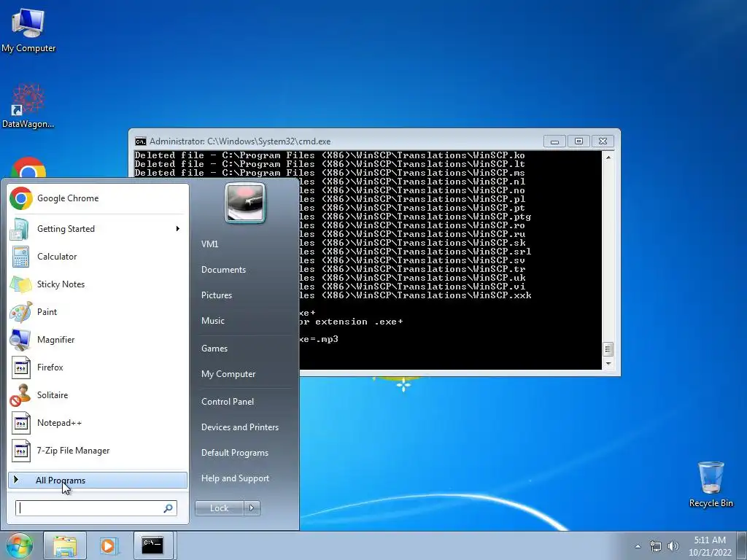Open the Solitaire icon

coord(21,395)
